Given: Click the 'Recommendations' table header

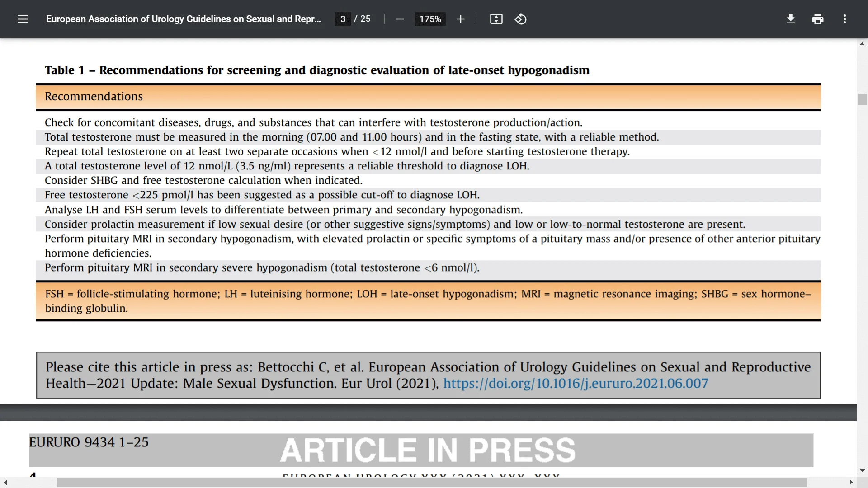Looking at the screenshot, I should 428,97.
